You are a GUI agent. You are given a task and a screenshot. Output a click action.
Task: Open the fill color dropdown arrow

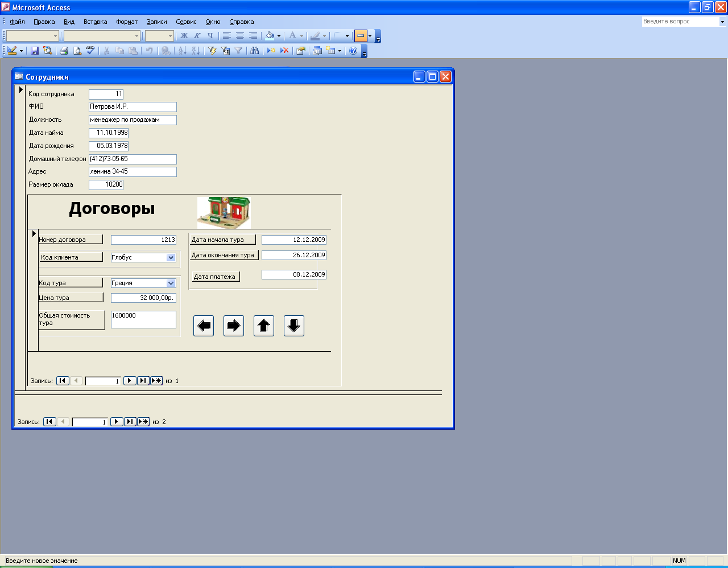point(279,36)
